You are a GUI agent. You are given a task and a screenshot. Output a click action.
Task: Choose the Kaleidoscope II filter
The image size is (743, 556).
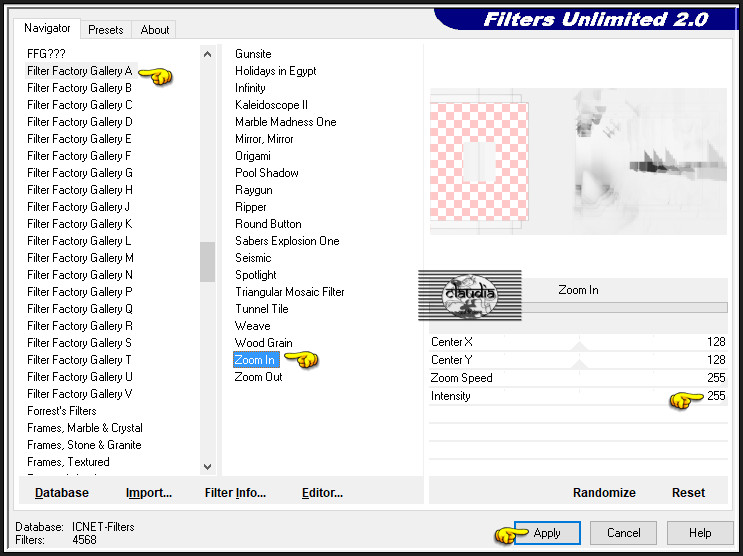271,105
